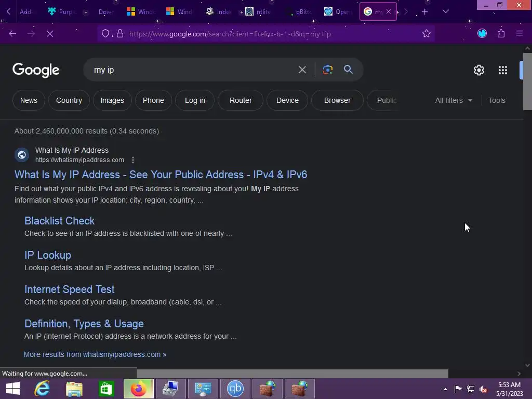
Task: Open Google quick settings gear
Action: click(x=478, y=70)
